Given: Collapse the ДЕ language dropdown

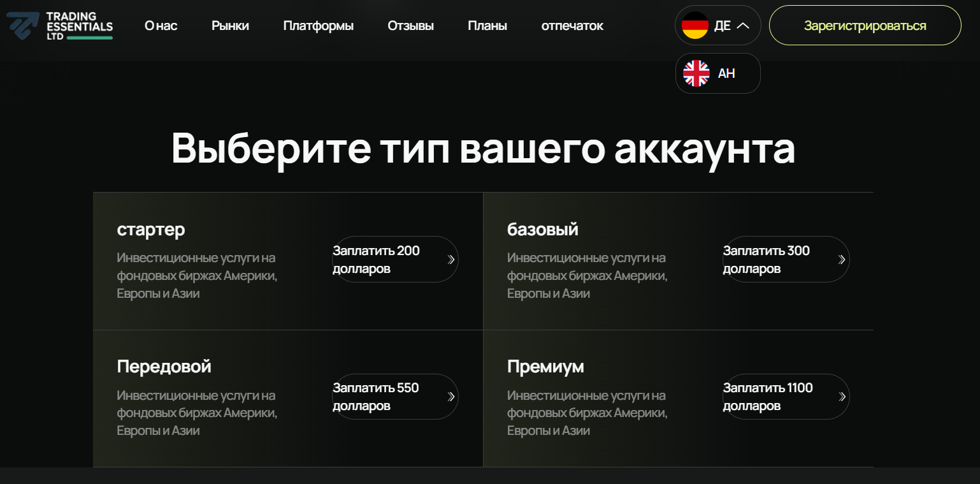Looking at the screenshot, I should coord(718,26).
